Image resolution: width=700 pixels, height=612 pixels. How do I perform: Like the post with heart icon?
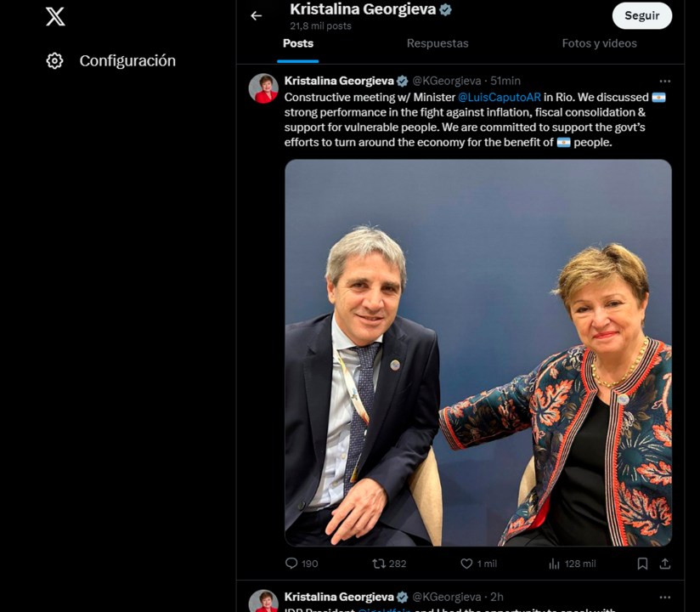click(x=466, y=563)
